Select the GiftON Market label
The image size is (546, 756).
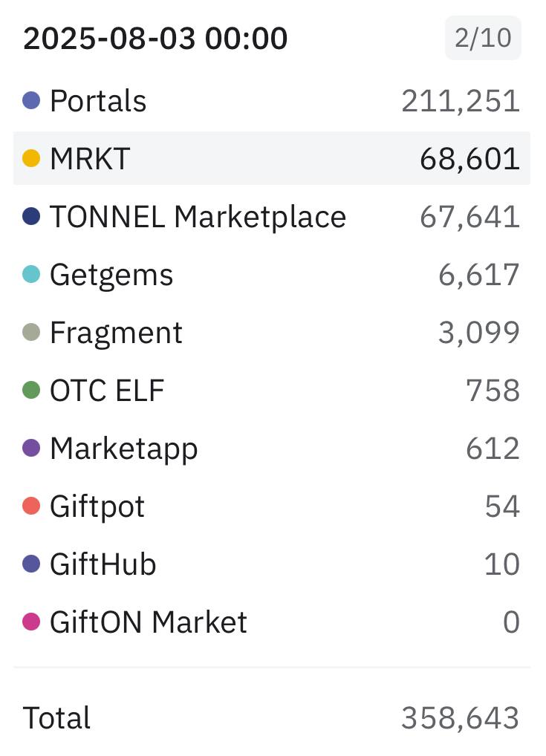click(149, 622)
